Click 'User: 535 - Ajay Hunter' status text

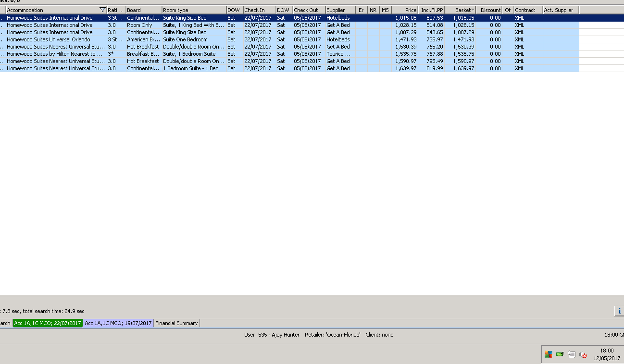click(x=272, y=335)
